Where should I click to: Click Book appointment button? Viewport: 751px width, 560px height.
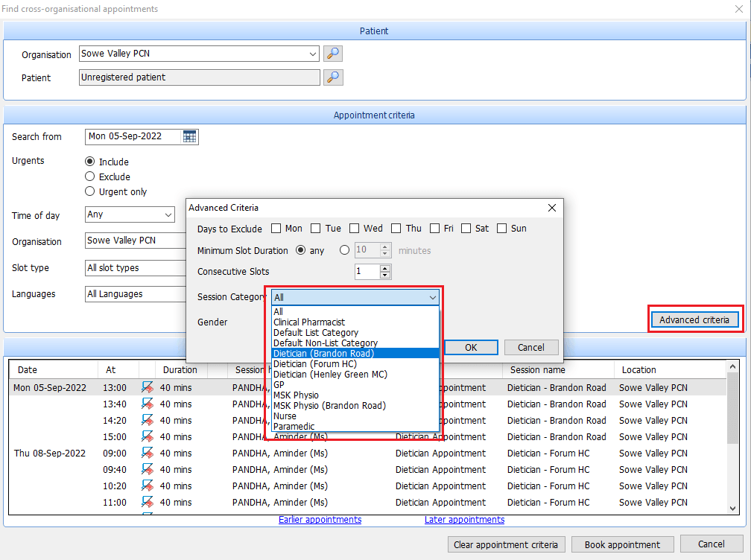pos(622,544)
